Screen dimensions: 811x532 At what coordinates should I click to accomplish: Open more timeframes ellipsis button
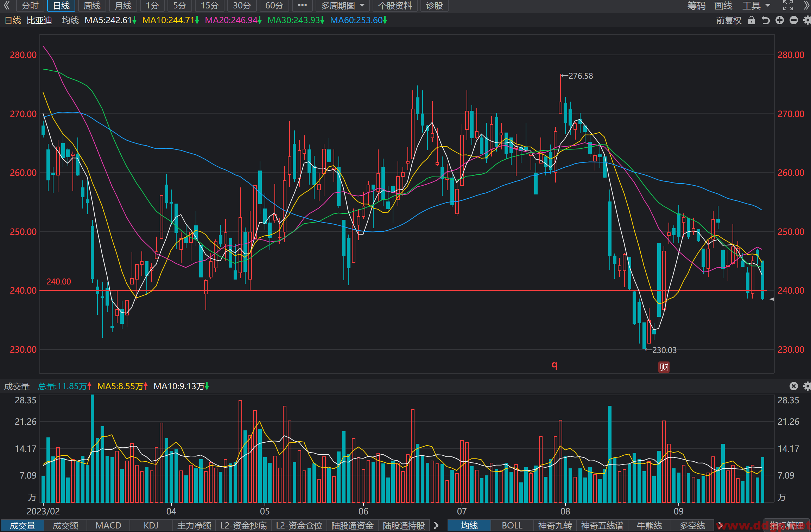click(302, 6)
